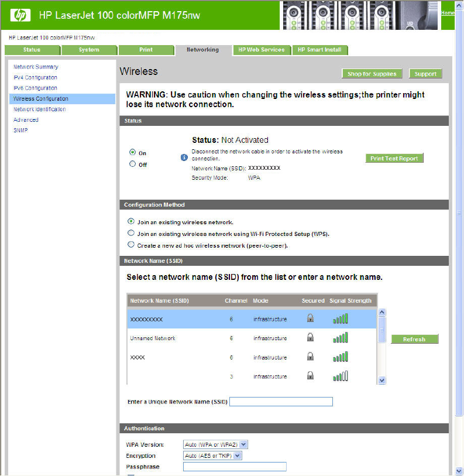
Task: Click the blue info icon beside the status message
Action: [184, 157]
